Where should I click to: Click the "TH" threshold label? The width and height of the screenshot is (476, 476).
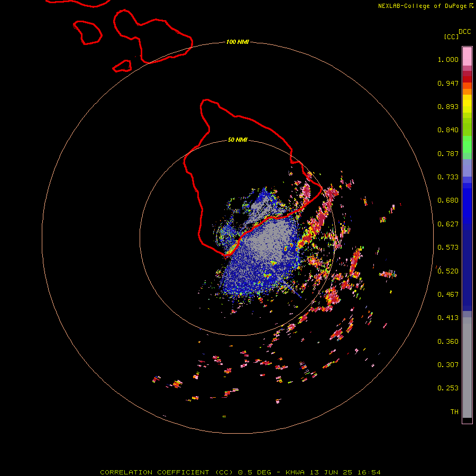454,412
